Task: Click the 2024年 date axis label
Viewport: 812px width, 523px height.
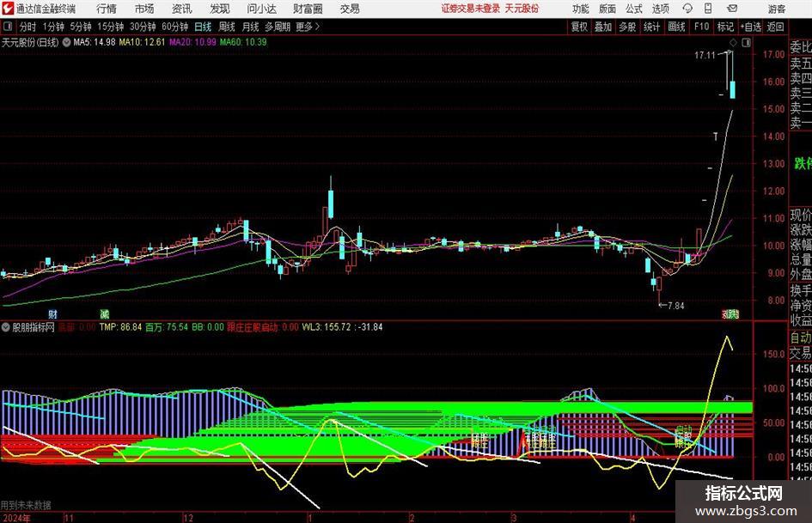Action: point(16,518)
